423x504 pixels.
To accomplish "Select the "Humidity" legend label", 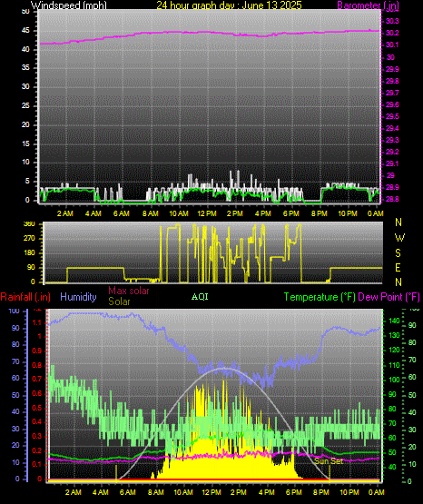I will (78, 297).
